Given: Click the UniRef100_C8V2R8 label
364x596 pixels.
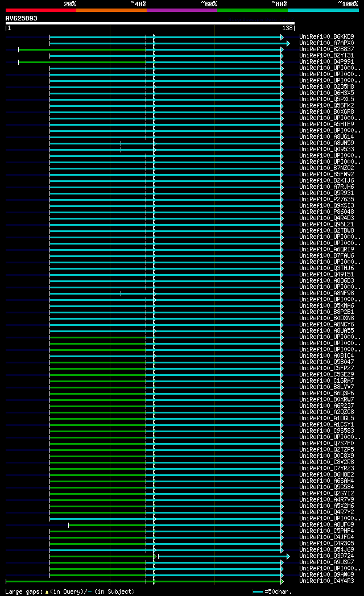Looking at the screenshot, I should pos(326,462).
